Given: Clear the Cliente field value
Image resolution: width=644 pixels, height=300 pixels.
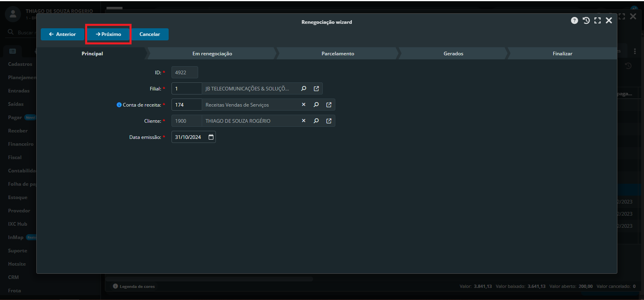Looking at the screenshot, I should 304,121.
